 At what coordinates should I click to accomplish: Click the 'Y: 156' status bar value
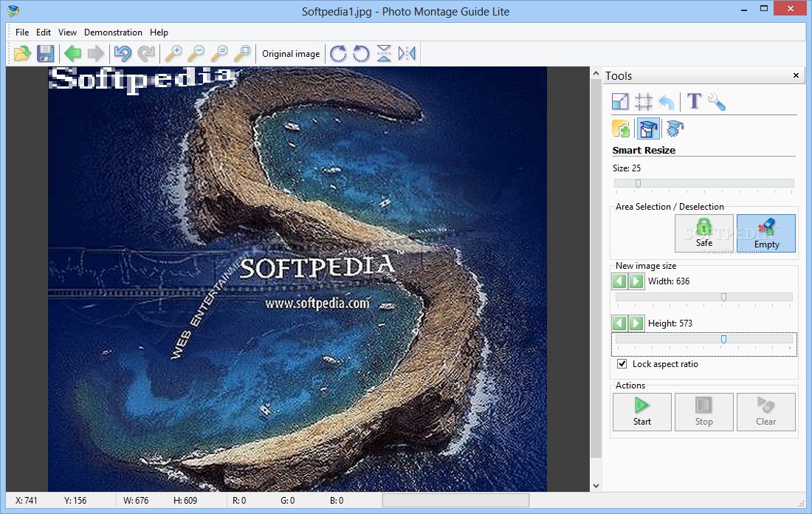(75, 501)
